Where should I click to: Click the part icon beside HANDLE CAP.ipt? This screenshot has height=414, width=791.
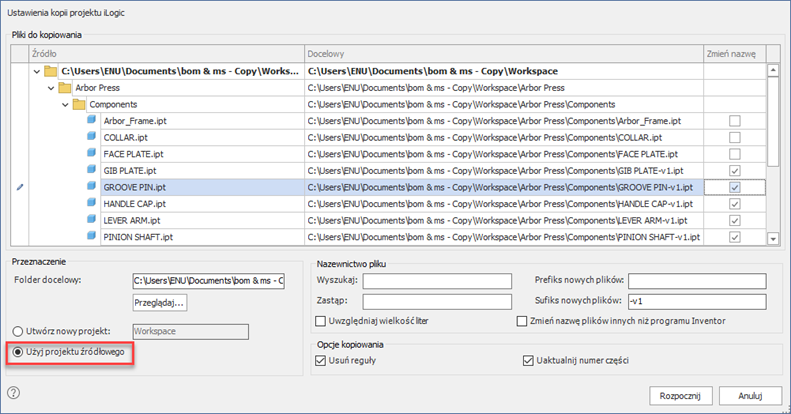pos(91,204)
